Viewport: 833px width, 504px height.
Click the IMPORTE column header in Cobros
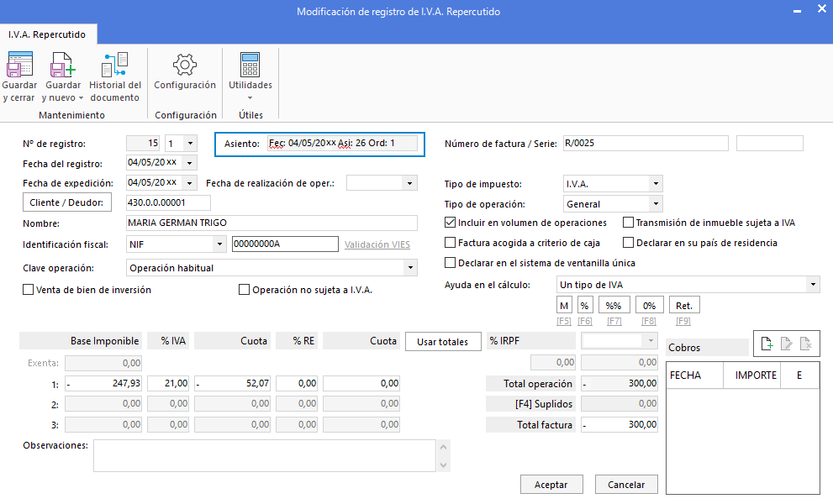tap(751, 375)
